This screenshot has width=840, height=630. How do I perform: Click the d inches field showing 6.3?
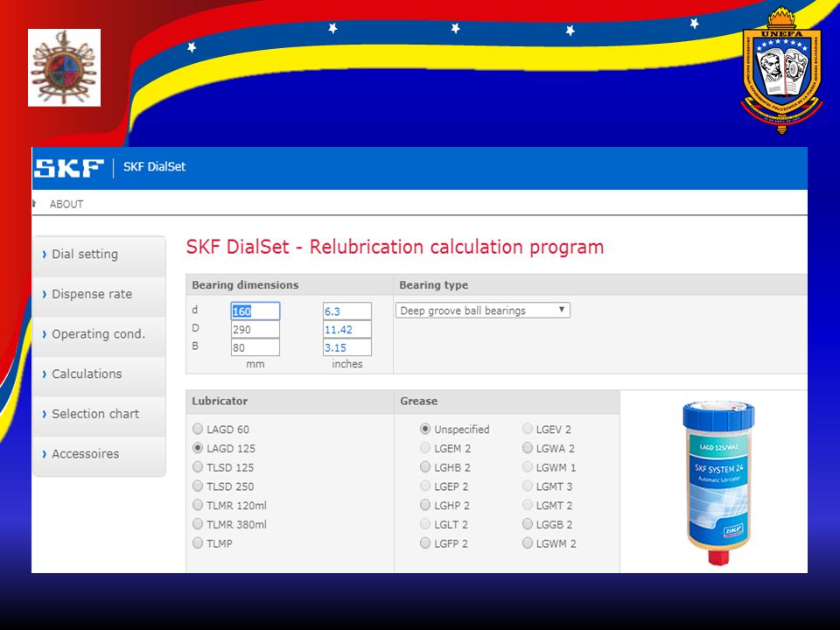(347, 311)
